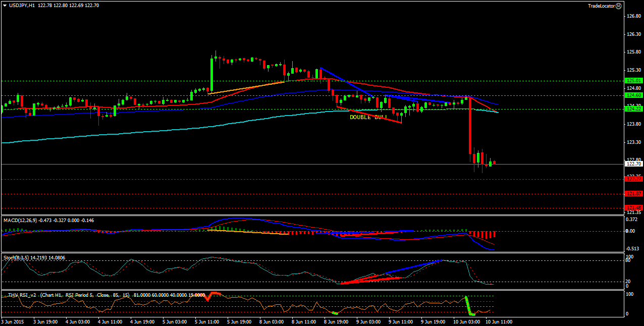Click the TradeLocator sad face icon
The width and height of the screenshot is (644, 326).
tap(619, 5)
